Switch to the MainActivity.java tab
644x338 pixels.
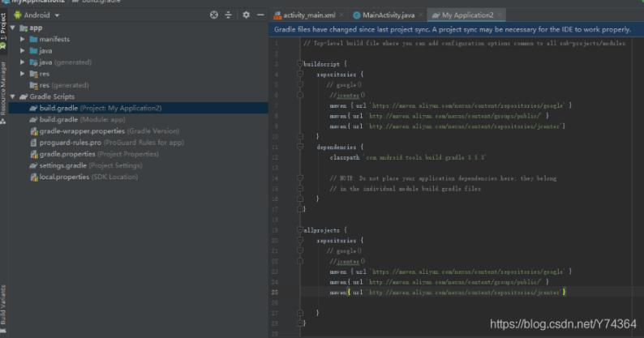[x=389, y=15]
